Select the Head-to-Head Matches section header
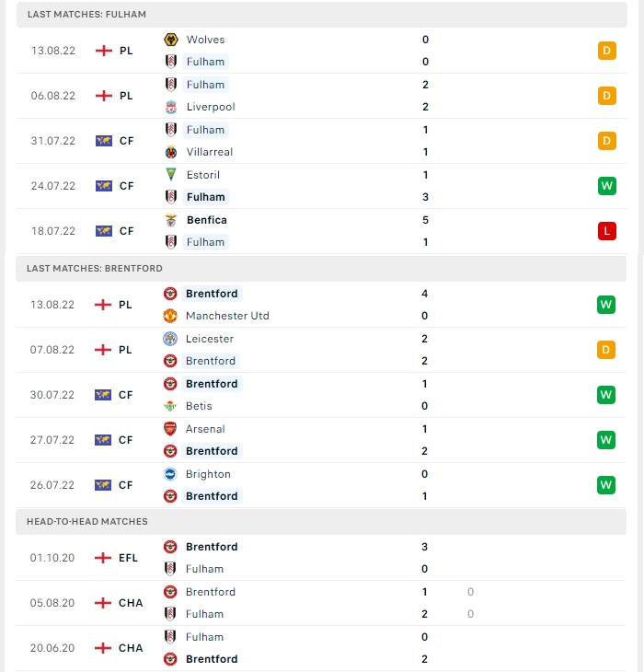This screenshot has width=644, height=672. 321,522
